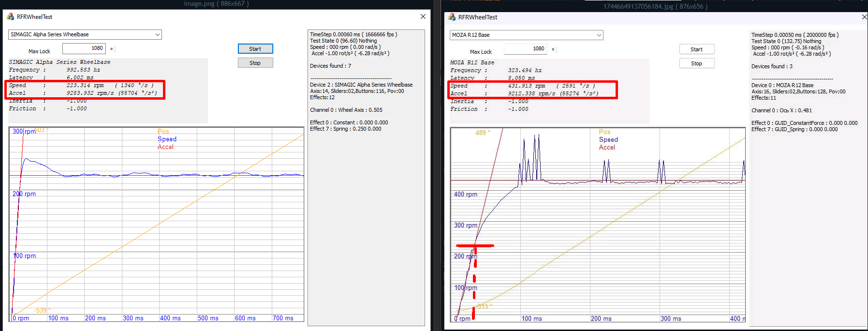The image size is (868, 331).
Task: Click the Speed legend label in the left graph
Action: click(167, 139)
